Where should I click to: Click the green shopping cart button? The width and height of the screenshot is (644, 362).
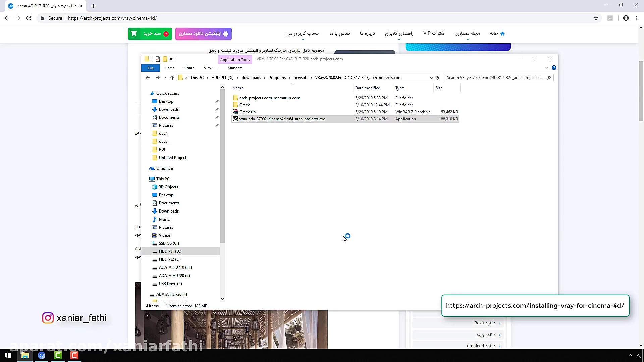(x=150, y=34)
